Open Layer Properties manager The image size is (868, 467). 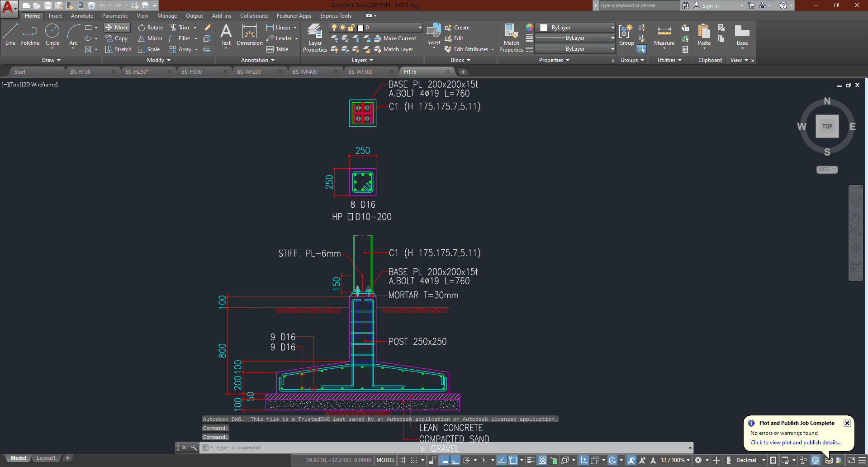tap(315, 38)
